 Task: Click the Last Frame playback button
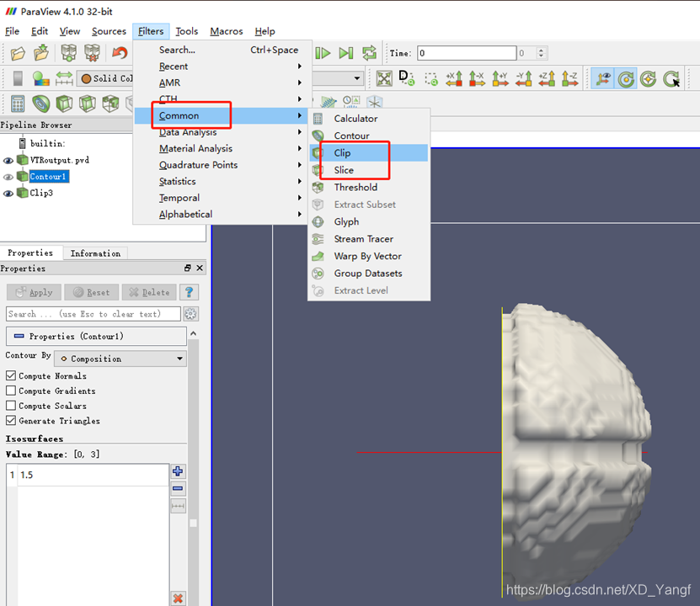pos(346,53)
